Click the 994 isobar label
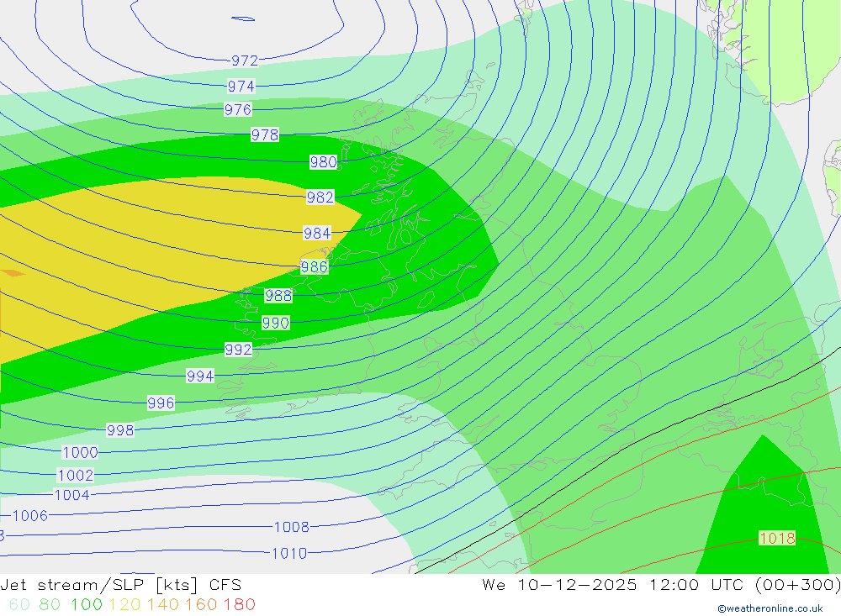 [x=200, y=376]
